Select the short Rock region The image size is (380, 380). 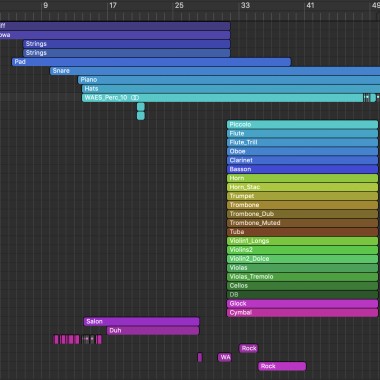pos(249,349)
